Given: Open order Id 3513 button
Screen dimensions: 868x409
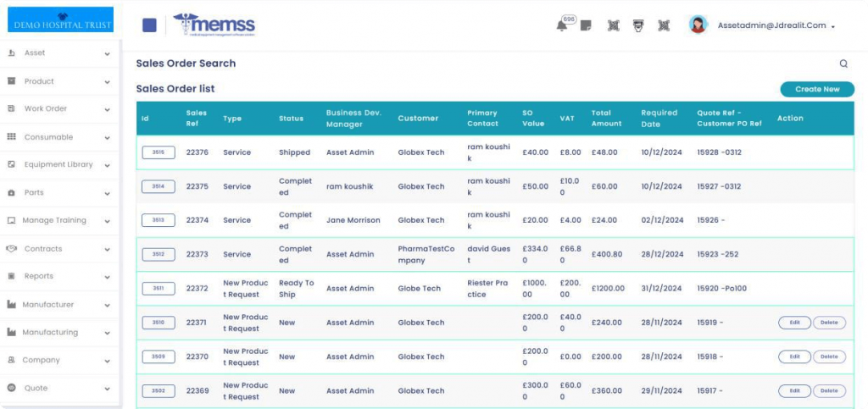Looking at the screenshot, I should (159, 220).
